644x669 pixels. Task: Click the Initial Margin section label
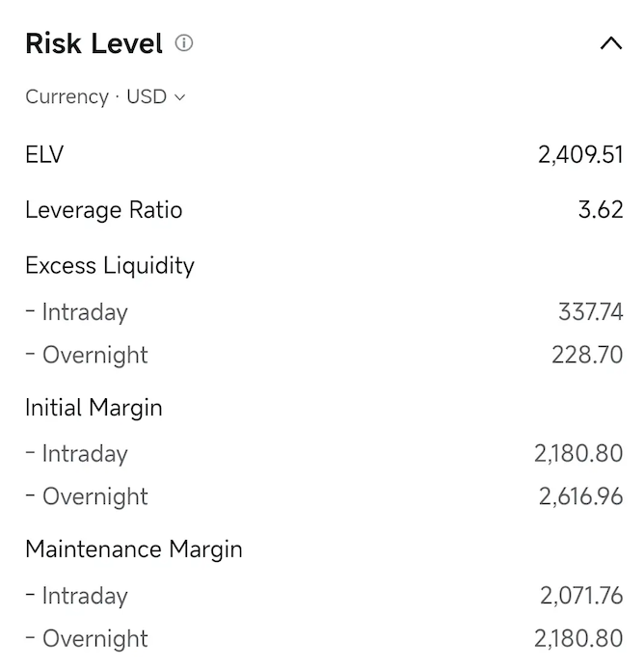coord(94,408)
